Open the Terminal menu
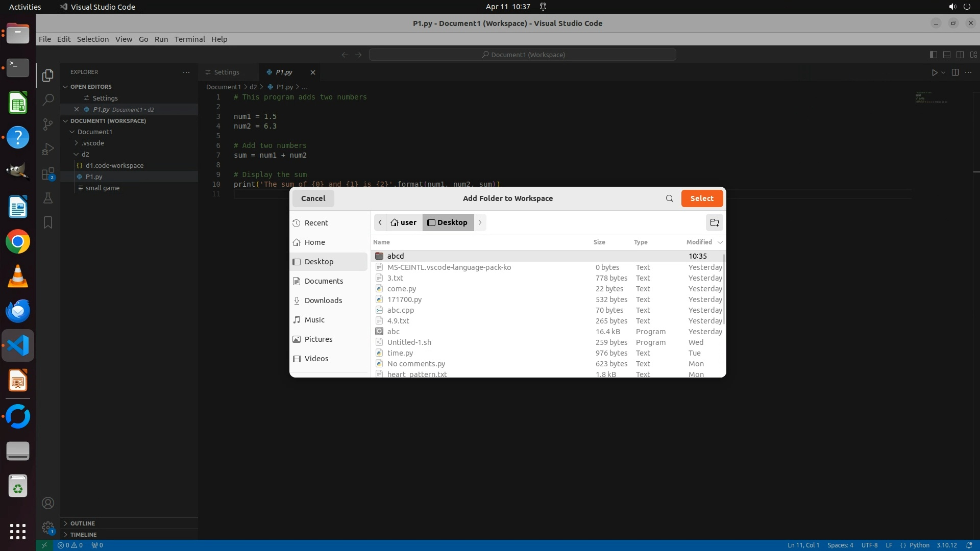Image resolution: width=980 pixels, height=551 pixels. click(x=189, y=39)
